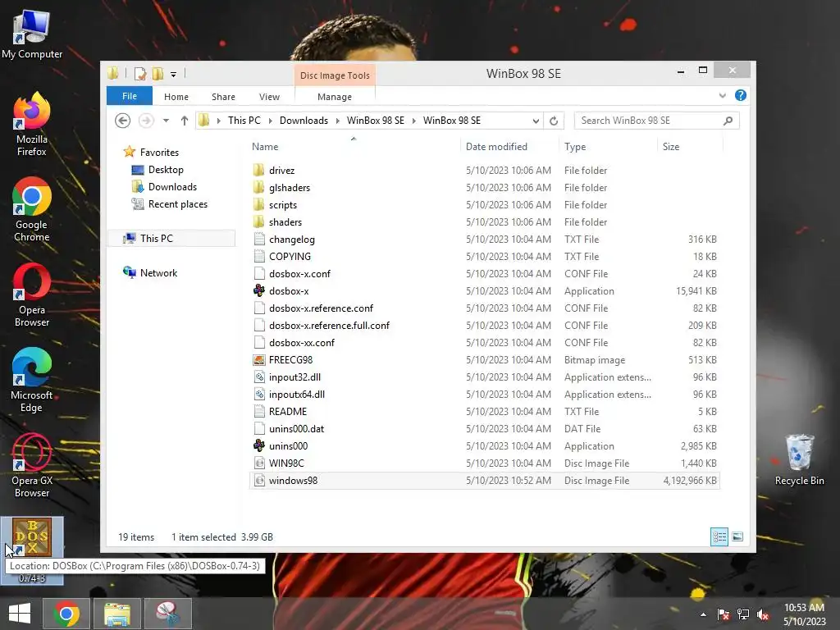This screenshot has height=630, width=840.
Task: Select the unins000 application file
Action: point(485,445)
